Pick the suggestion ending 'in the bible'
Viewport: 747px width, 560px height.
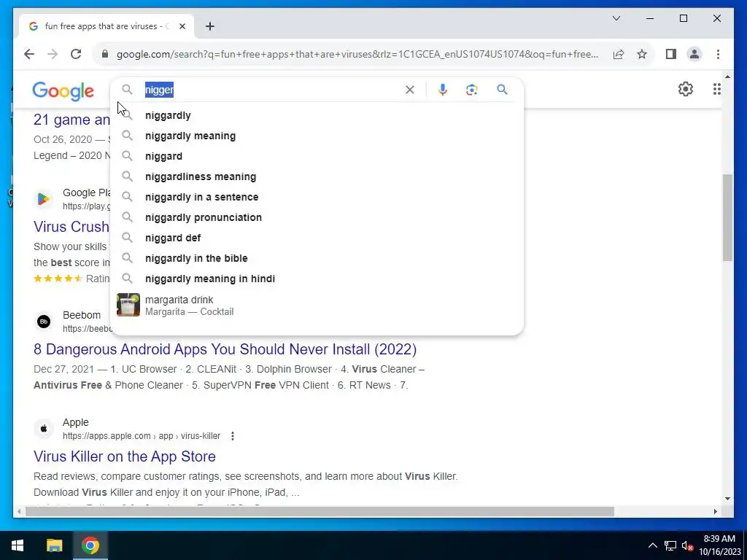317,258
